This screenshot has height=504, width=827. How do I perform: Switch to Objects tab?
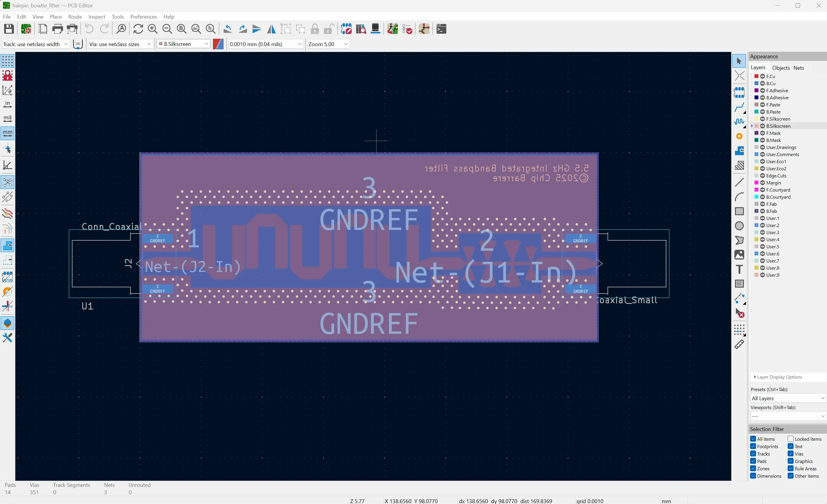click(781, 68)
